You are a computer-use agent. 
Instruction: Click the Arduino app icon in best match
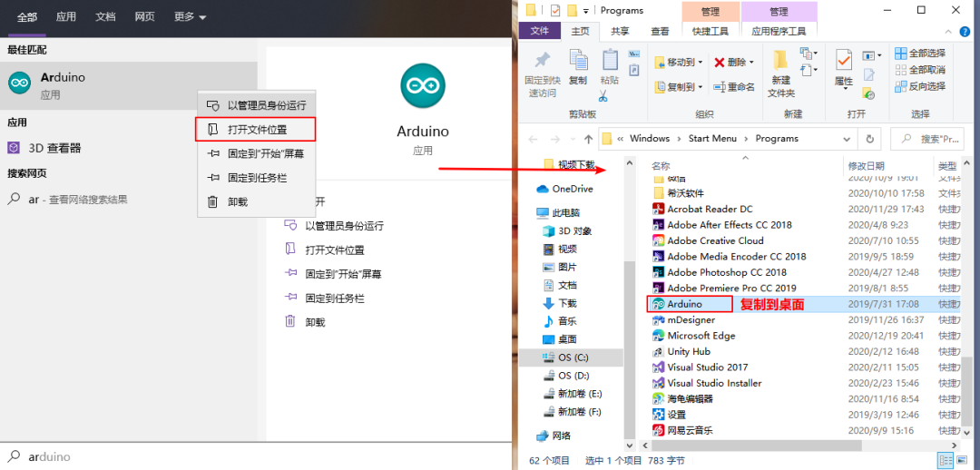pos(19,83)
